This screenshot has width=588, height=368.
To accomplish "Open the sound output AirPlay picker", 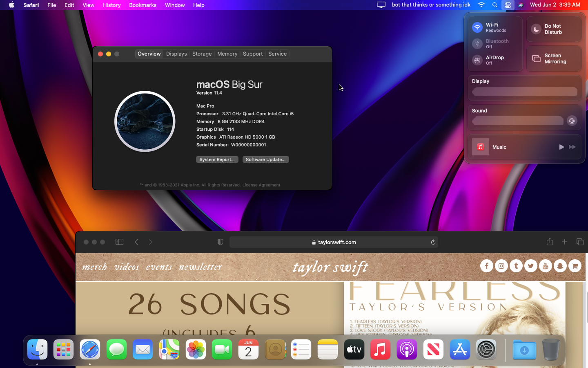I will (572, 121).
